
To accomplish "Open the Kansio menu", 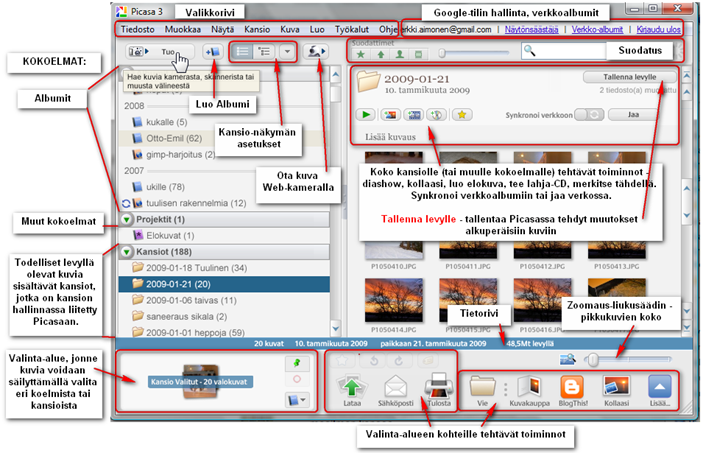I will point(257,29).
